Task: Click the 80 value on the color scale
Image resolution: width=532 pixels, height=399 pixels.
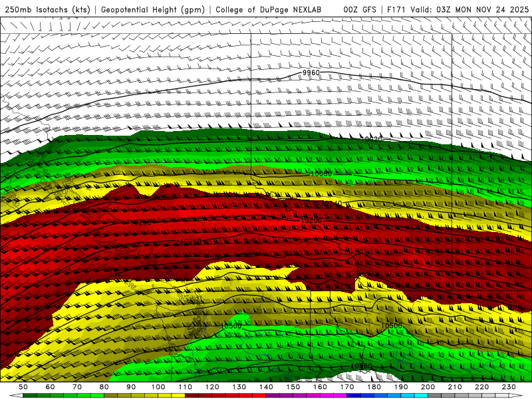Action: [104, 387]
